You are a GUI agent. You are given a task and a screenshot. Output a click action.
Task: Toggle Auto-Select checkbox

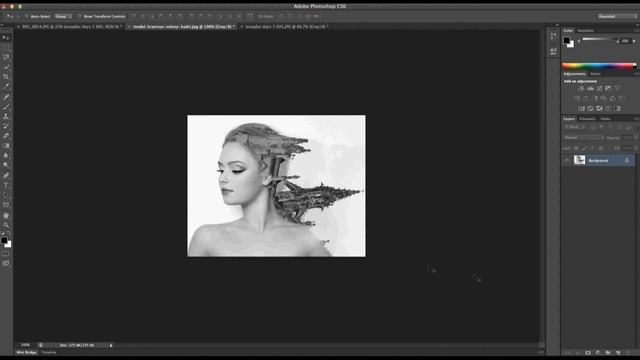click(27, 16)
